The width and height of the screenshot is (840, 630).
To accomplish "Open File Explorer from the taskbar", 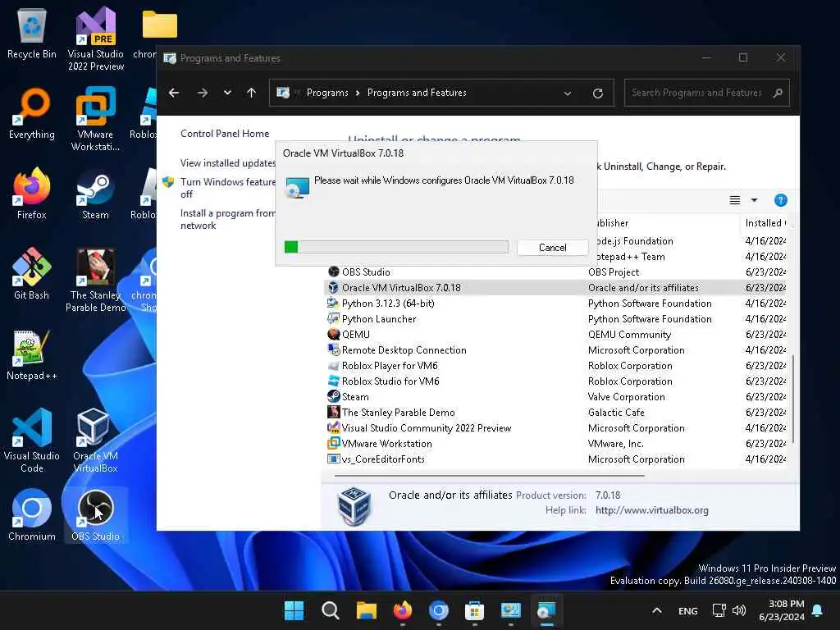I will tap(367, 610).
